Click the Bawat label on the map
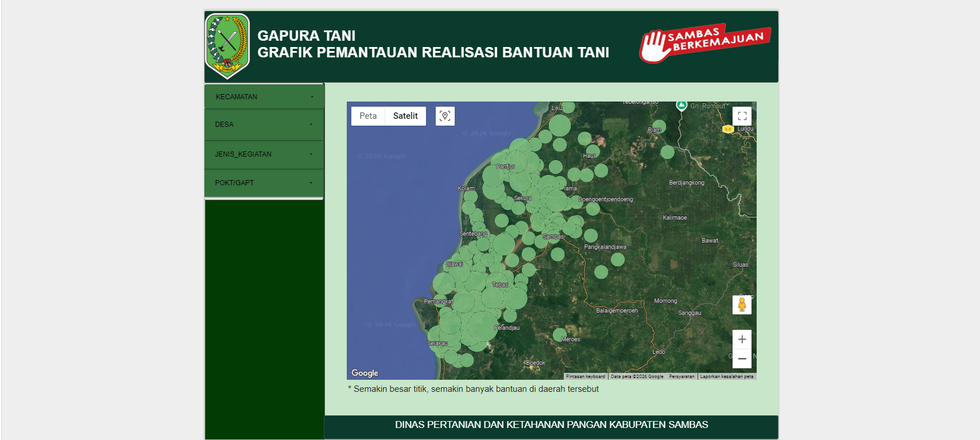Viewport: 980px width, 440px height. point(710,240)
